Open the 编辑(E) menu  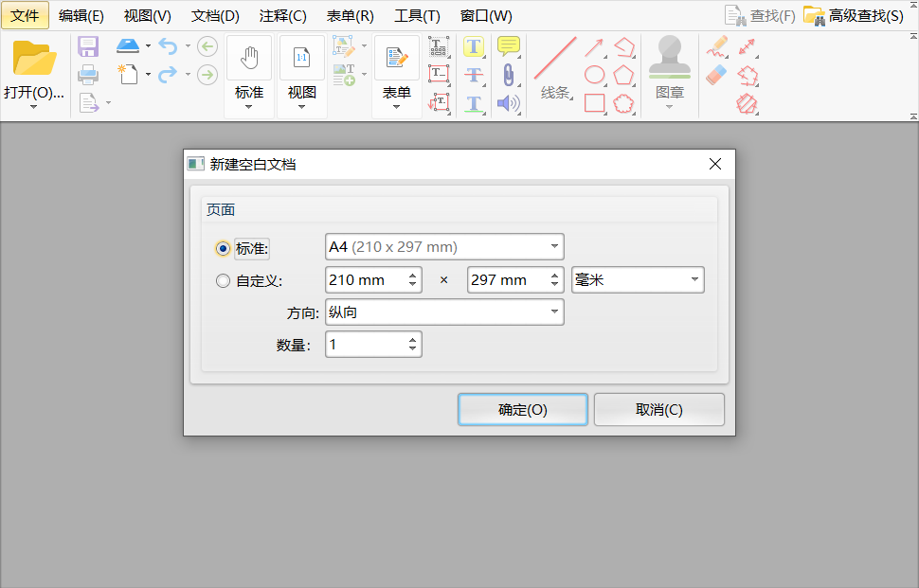(x=81, y=16)
